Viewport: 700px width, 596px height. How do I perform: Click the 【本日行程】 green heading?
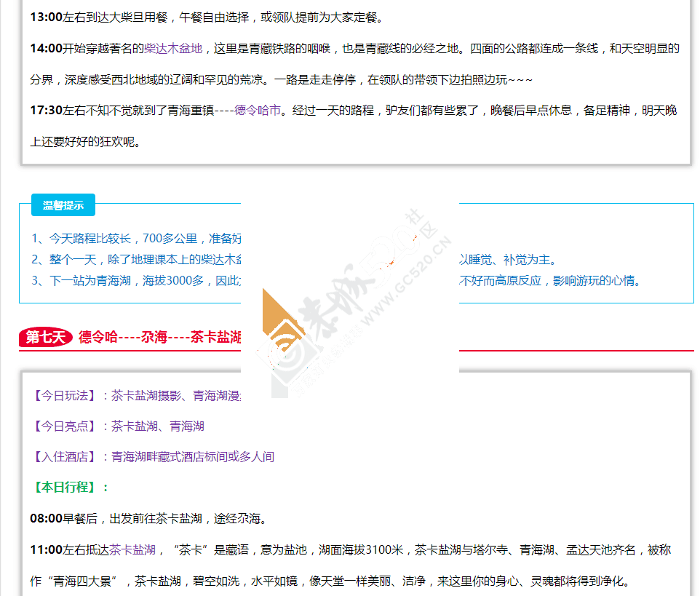[x=70, y=487]
